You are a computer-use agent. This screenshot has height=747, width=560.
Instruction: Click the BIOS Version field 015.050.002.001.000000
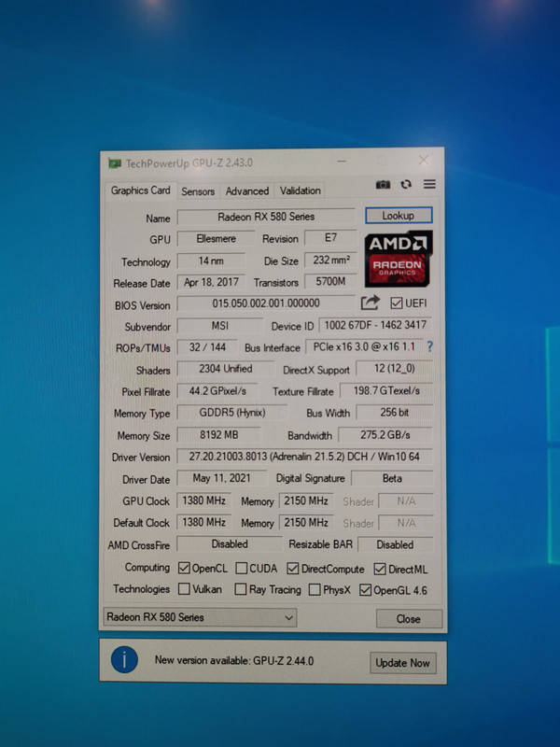[266, 303]
